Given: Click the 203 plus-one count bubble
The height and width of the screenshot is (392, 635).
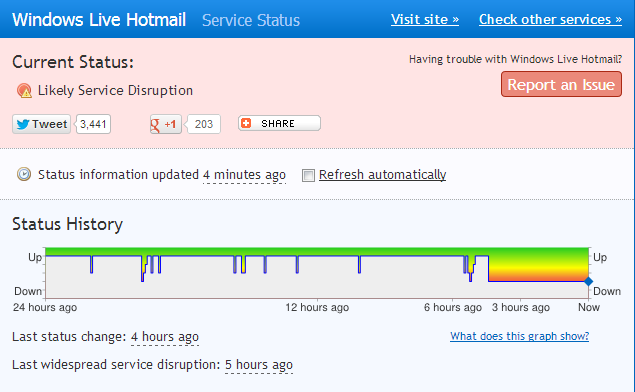Looking at the screenshot, I should (204, 124).
